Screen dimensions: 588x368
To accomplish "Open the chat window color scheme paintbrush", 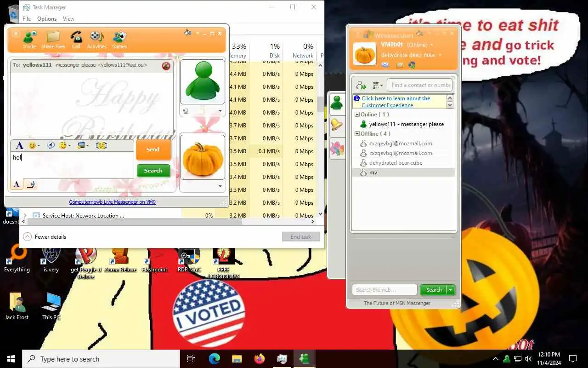I will click(187, 33).
